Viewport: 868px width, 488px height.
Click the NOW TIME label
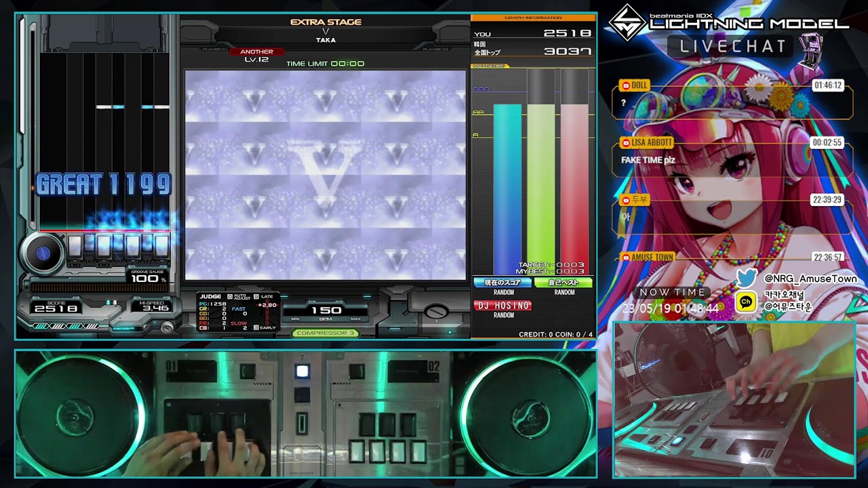(x=672, y=292)
